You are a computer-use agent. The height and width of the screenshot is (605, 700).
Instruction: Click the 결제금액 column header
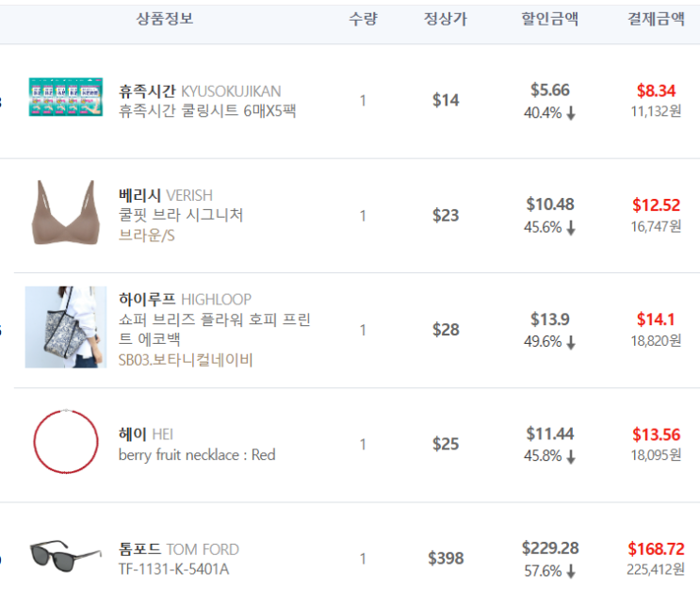click(656, 19)
